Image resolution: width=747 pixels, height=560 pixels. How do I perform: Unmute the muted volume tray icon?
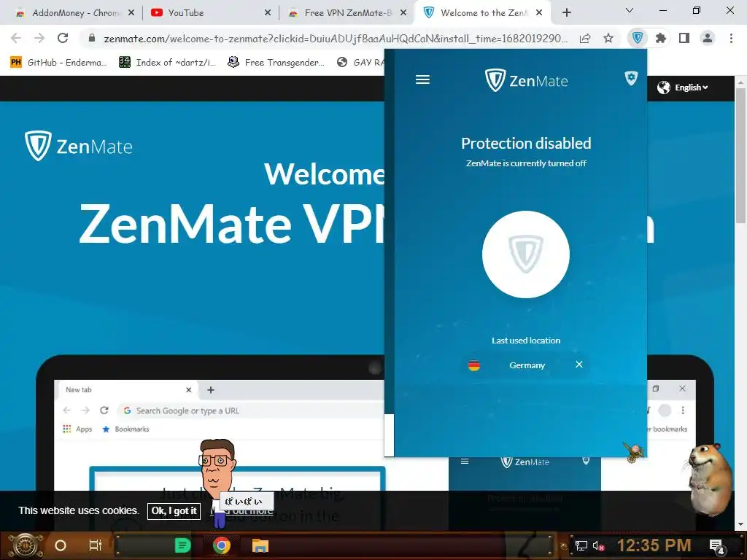click(598, 545)
